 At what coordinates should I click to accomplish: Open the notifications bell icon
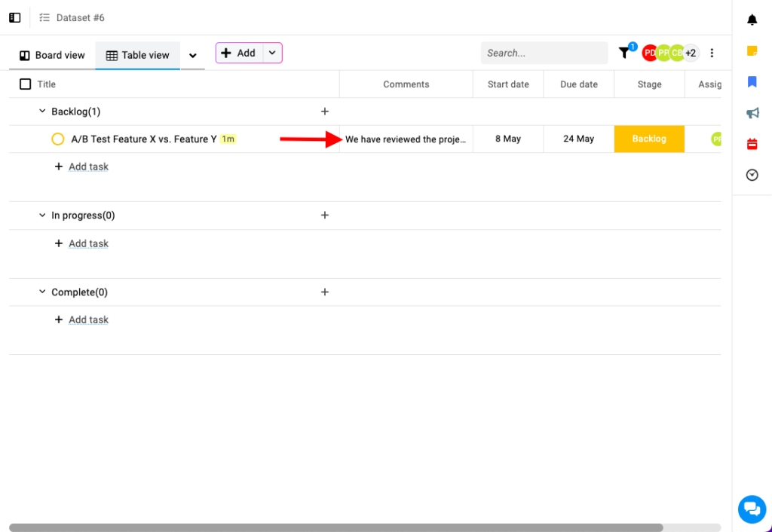coord(752,20)
